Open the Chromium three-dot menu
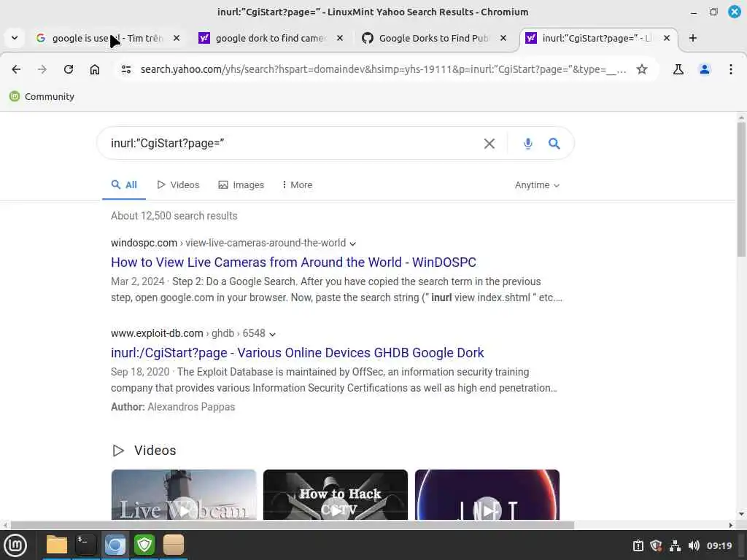The width and height of the screenshot is (747, 560). [731, 69]
